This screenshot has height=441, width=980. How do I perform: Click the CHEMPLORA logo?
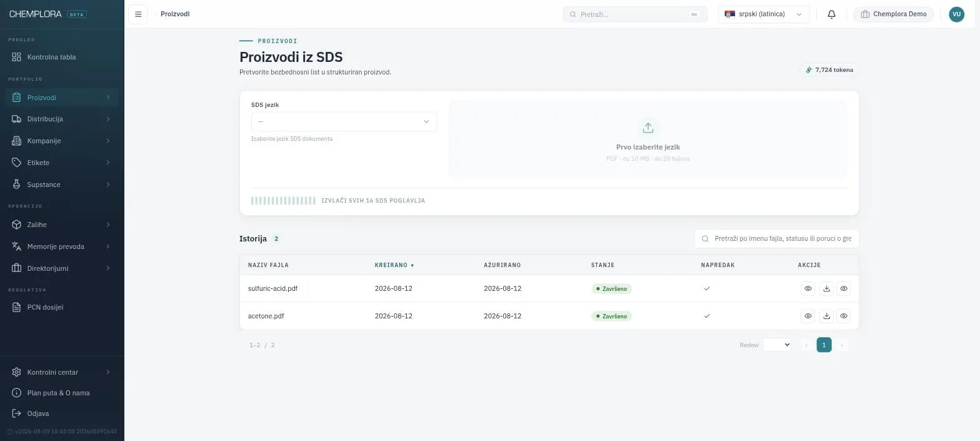pos(36,14)
